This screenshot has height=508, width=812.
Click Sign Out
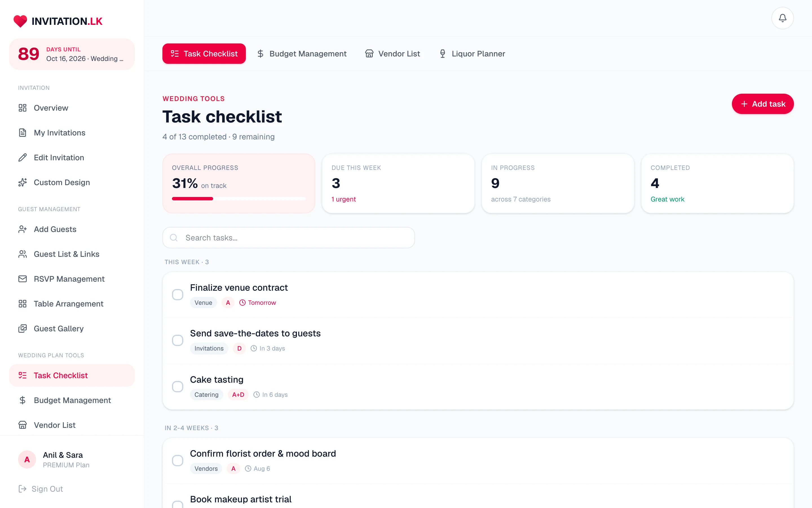pos(41,489)
